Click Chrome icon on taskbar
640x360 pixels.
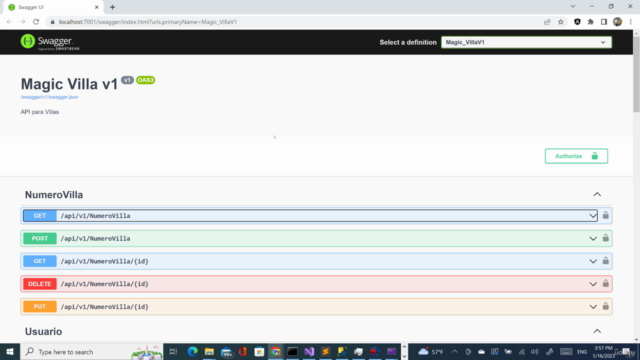276,351
